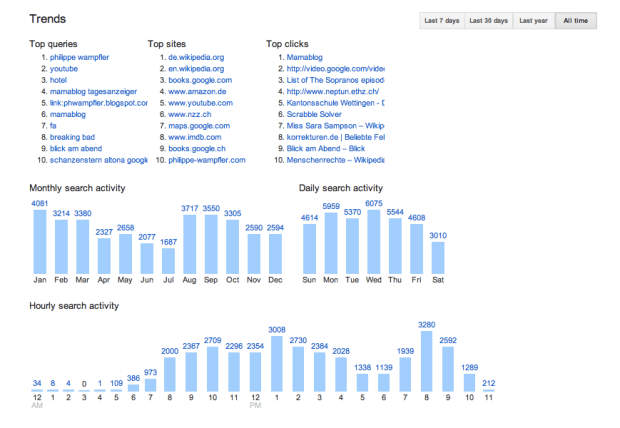Click the blick am abend query
The image size is (620, 428).
[x=76, y=149]
